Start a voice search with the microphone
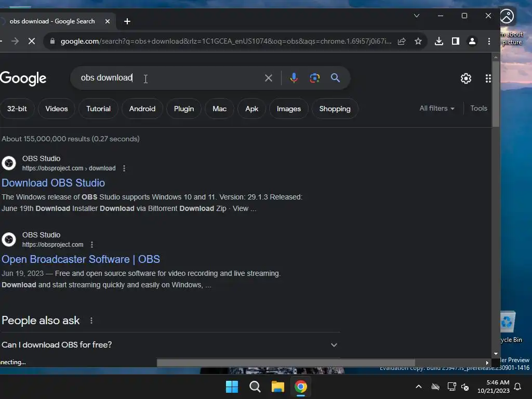Image resolution: width=532 pixels, height=399 pixels. pos(294,78)
